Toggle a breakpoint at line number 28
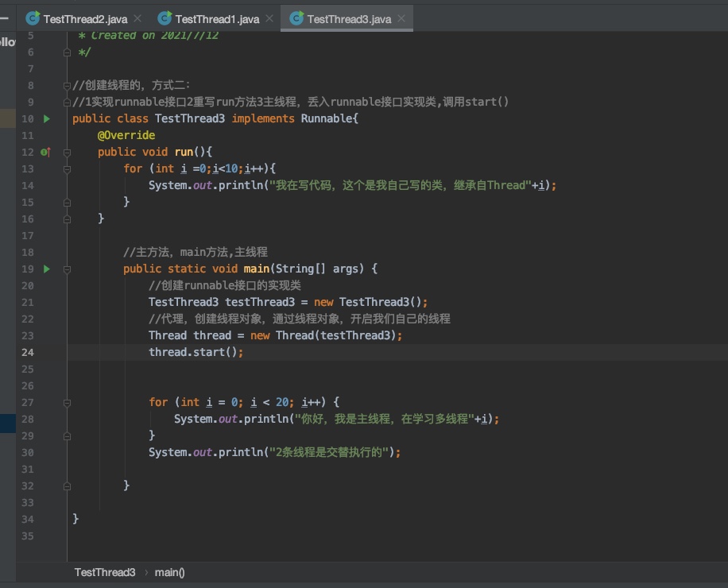This screenshot has height=588, width=728. (29, 420)
